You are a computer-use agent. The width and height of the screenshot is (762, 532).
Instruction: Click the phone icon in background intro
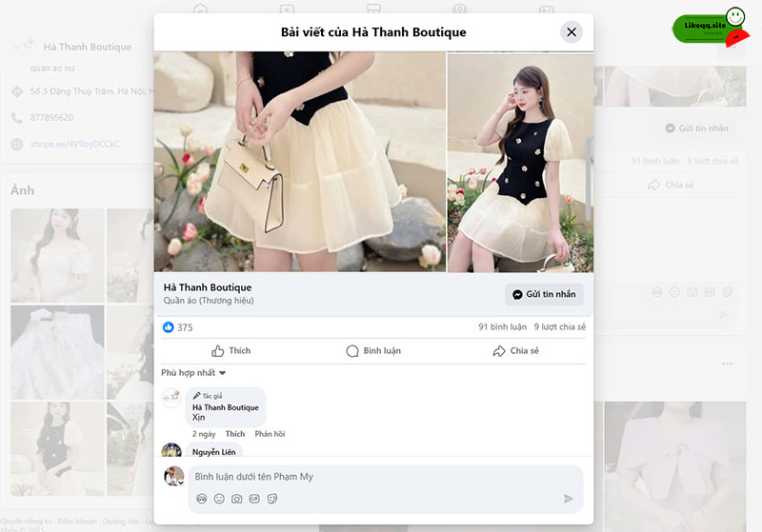point(17,117)
